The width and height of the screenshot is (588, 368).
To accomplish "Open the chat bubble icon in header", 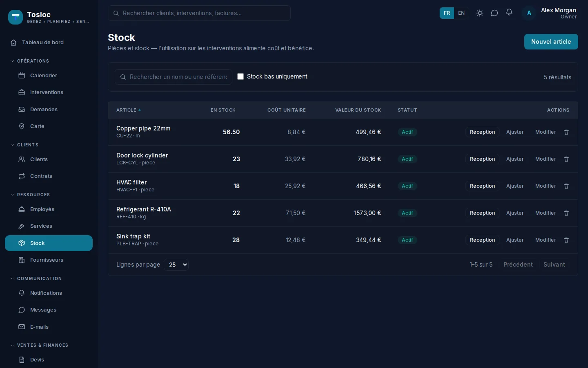I will pyautogui.click(x=494, y=13).
